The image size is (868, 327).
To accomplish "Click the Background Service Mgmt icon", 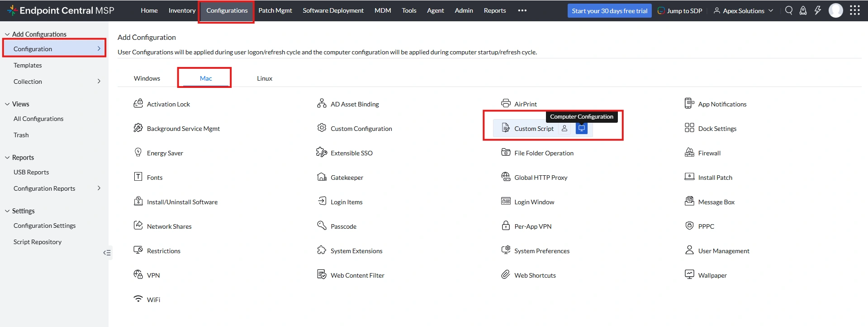I will (x=138, y=128).
